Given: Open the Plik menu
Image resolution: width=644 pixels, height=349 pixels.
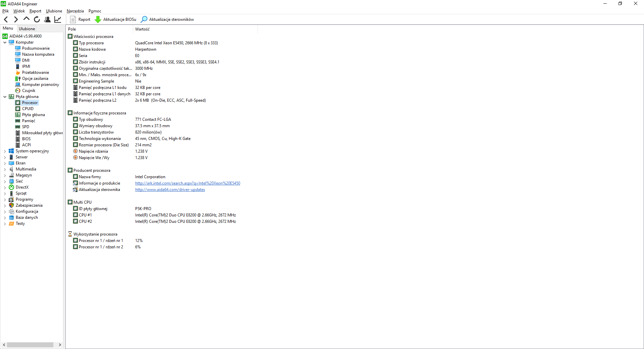Looking at the screenshot, I should pos(6,11).
